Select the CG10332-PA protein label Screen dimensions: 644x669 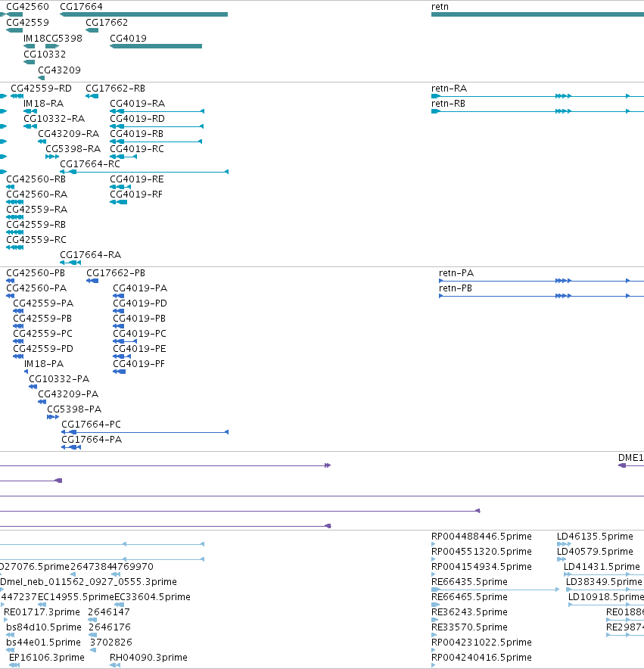point(59,379)
